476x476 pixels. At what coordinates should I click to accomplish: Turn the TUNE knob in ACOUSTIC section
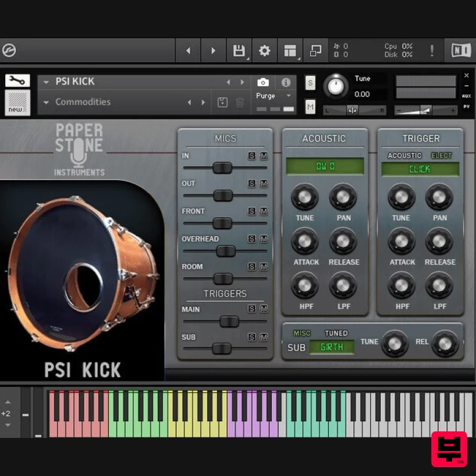[x=304, y=197]
